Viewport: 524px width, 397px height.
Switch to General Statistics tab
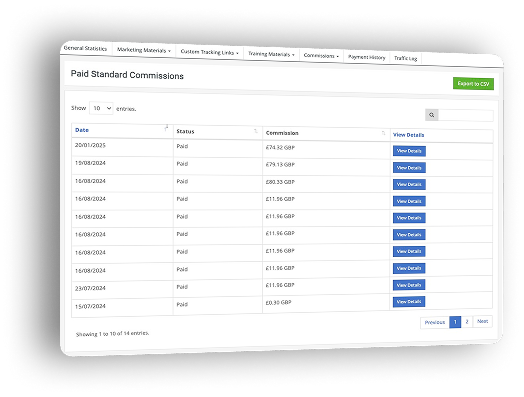(86, 48)
